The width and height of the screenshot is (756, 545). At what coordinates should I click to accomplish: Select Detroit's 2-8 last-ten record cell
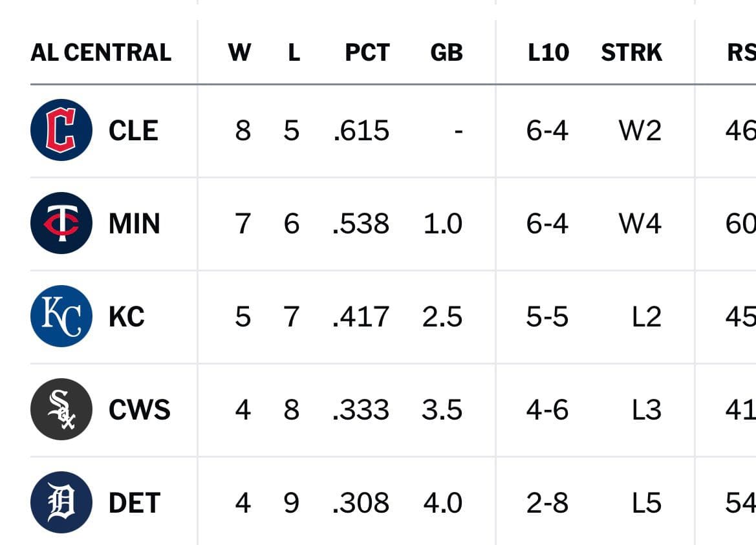[x=547, y=503]
